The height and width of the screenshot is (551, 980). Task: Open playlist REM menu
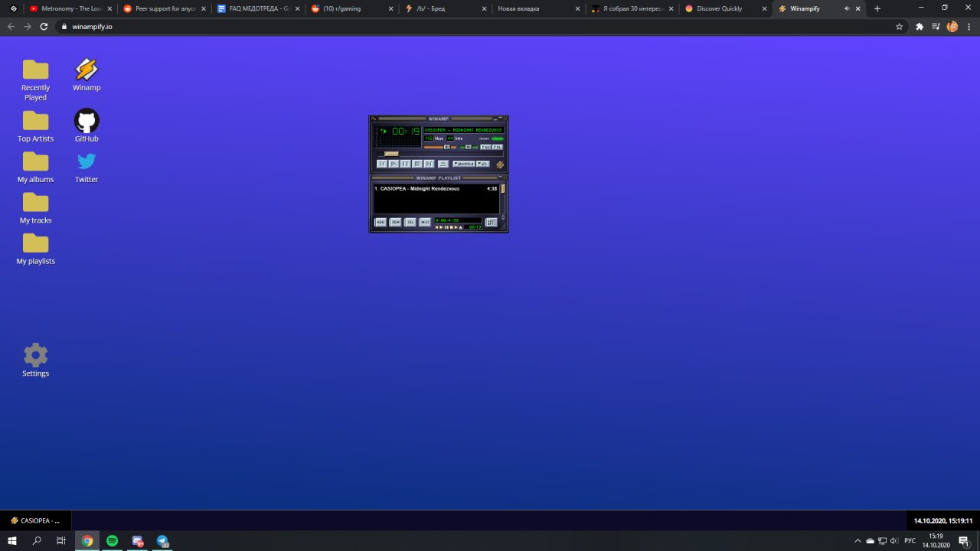click(x=395, y=222)
